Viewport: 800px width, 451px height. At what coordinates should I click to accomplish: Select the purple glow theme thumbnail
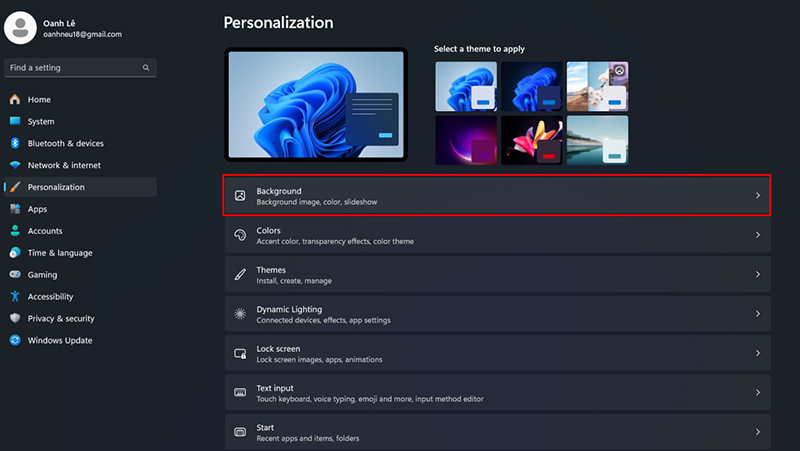(x=465, y=140)
